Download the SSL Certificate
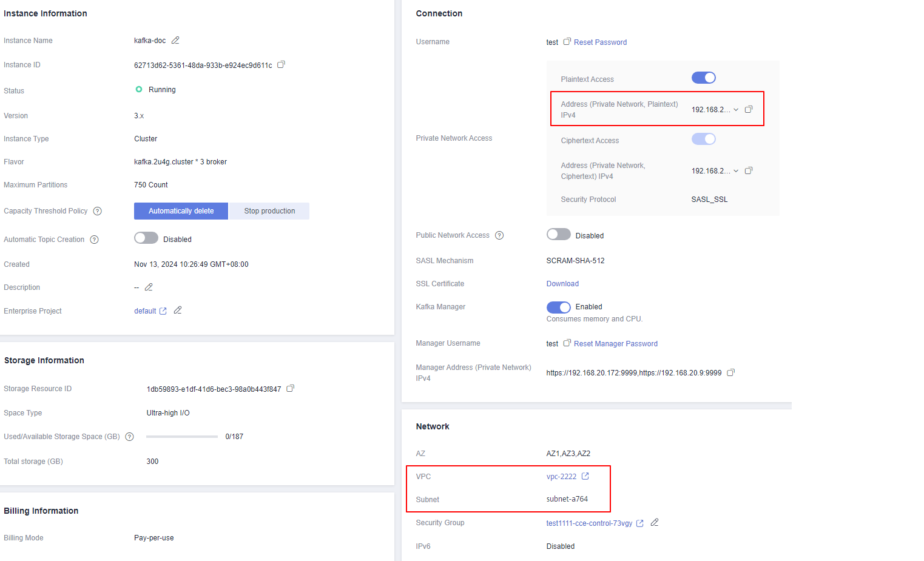Viewport: 924px width, 561px height. [x=562, y=283]
